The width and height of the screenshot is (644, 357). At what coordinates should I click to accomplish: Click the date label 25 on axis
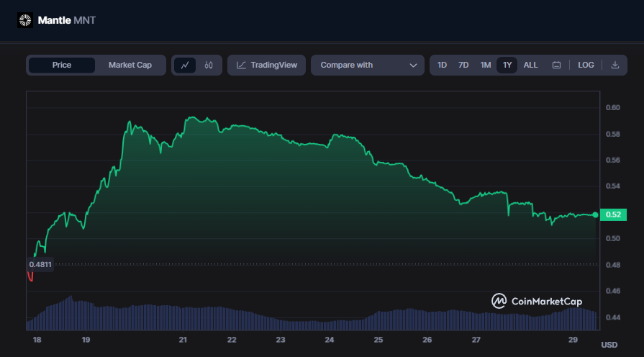[x=378, y=340]
